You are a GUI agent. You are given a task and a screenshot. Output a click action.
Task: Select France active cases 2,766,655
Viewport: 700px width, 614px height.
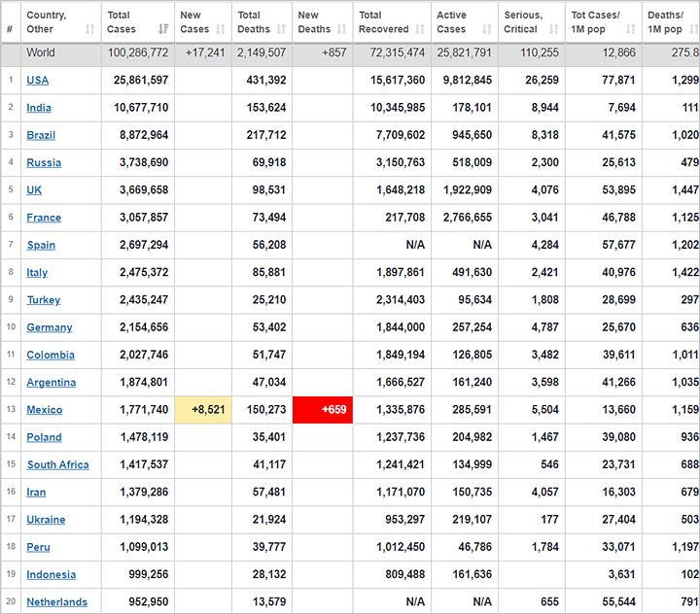coord(468,218)
